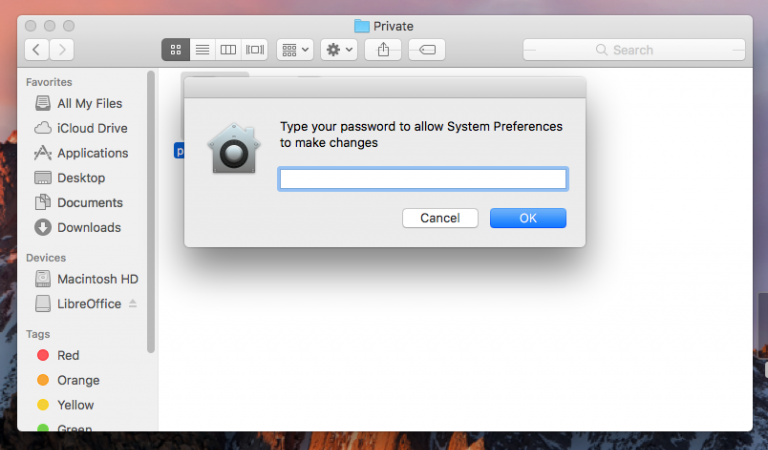The width and height of the screenshot is (768, 450).
Task: Switch to column view mode
Action: pyautogui.click(x=228, y=49)
